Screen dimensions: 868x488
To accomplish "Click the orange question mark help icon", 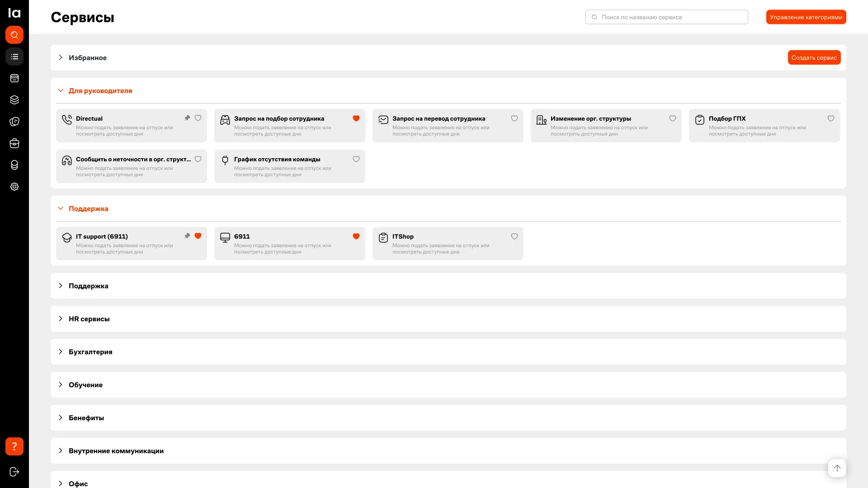I will tap(14, 446).
